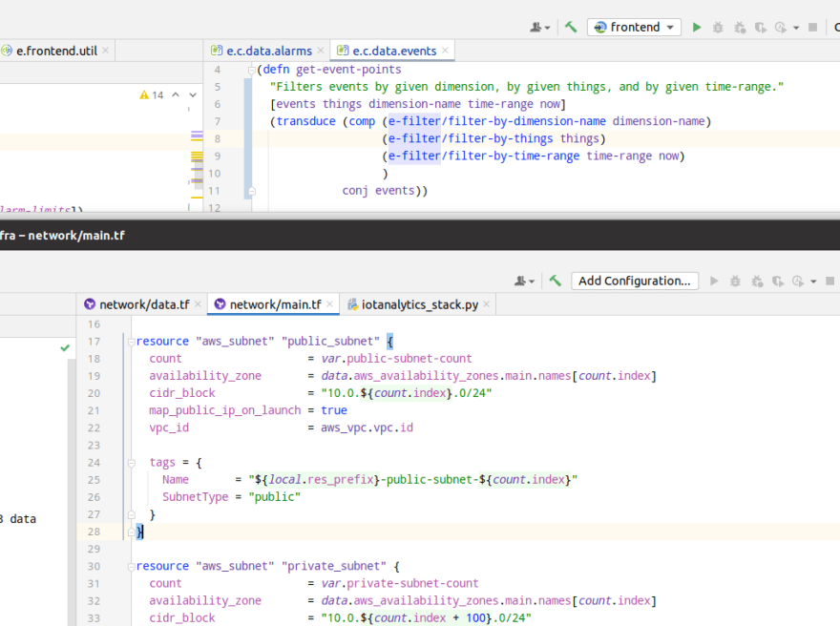This screenshot has height=626, width=840.
Task: Click 'e-filter/filter-by-things' in the code
Action: click(471, 138)
